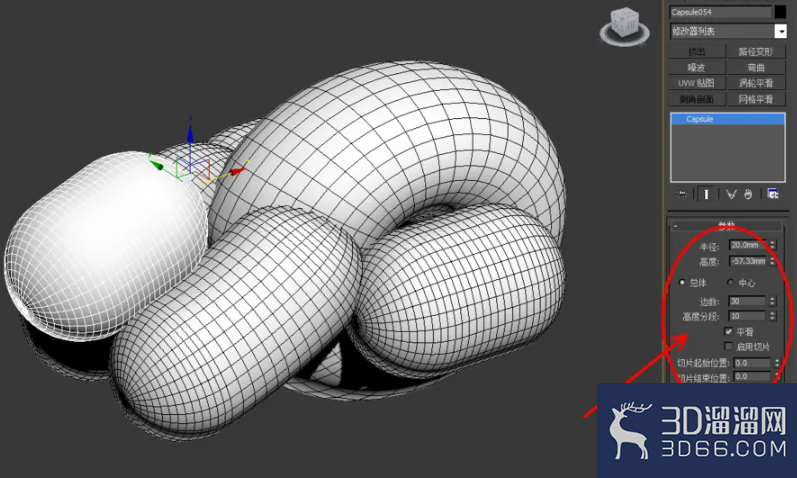The width and height of the screenshot is (797, 478).
Task: Toggle show end result icon
Action: click(x=706, y=194)
